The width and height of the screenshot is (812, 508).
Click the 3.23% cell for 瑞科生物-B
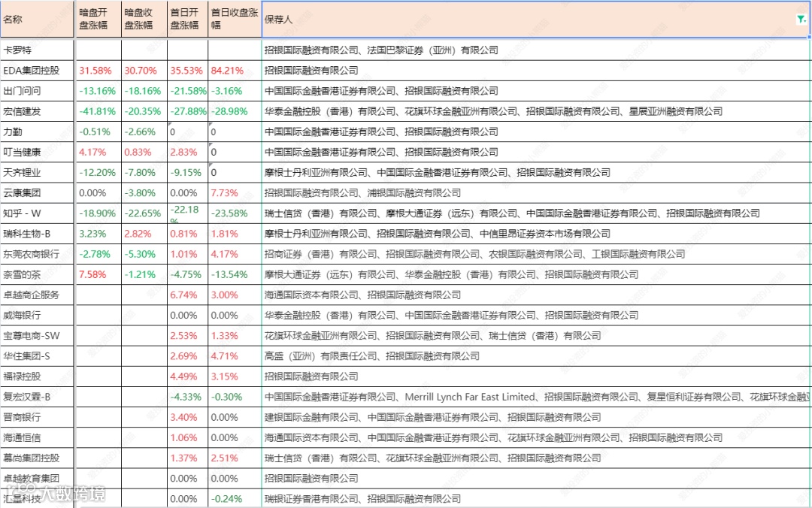[98, 234]
